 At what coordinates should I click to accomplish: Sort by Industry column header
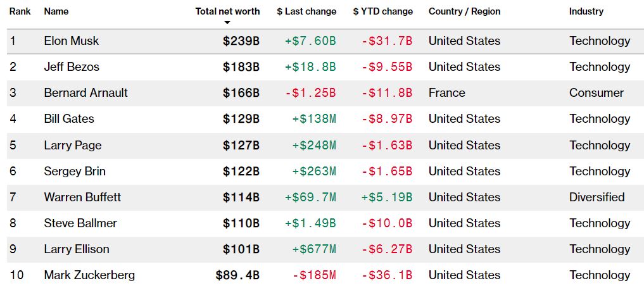coord(586,11)
